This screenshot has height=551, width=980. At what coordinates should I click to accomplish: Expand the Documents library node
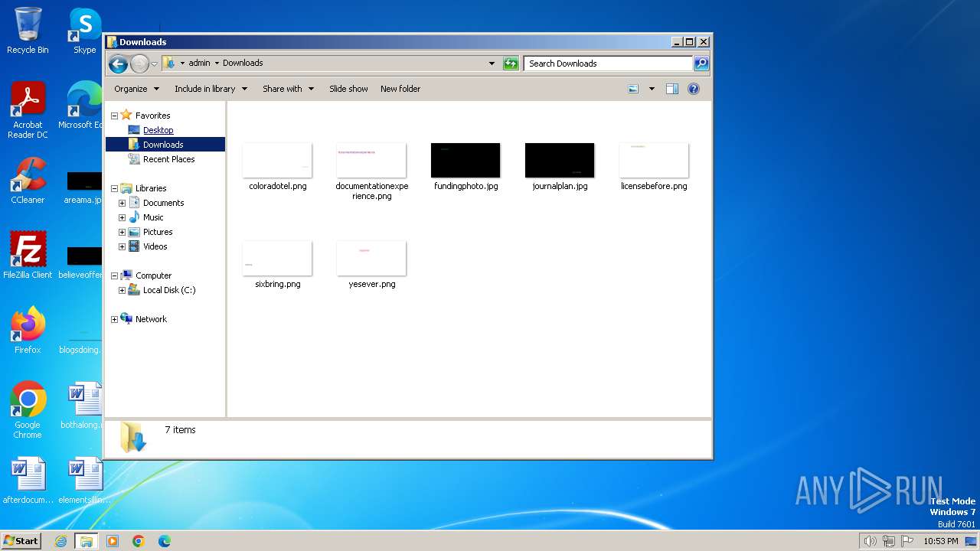122,203
